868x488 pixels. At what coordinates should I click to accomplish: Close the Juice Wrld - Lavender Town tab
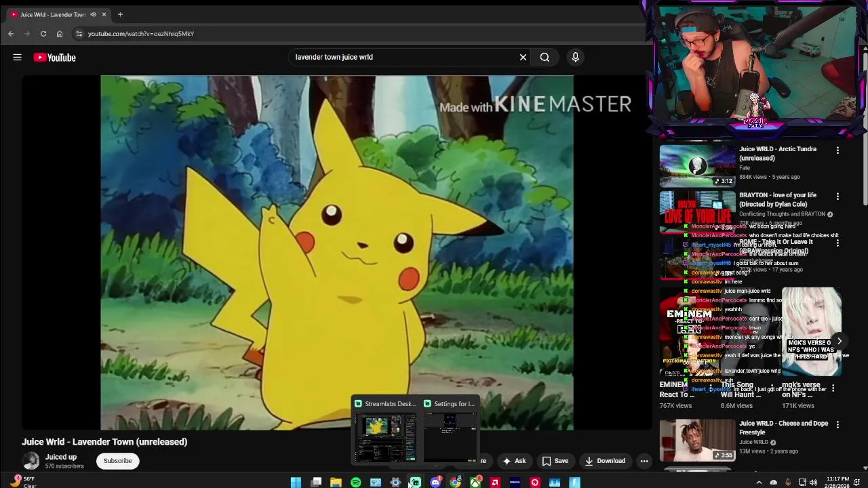click(x=104, y=14)
